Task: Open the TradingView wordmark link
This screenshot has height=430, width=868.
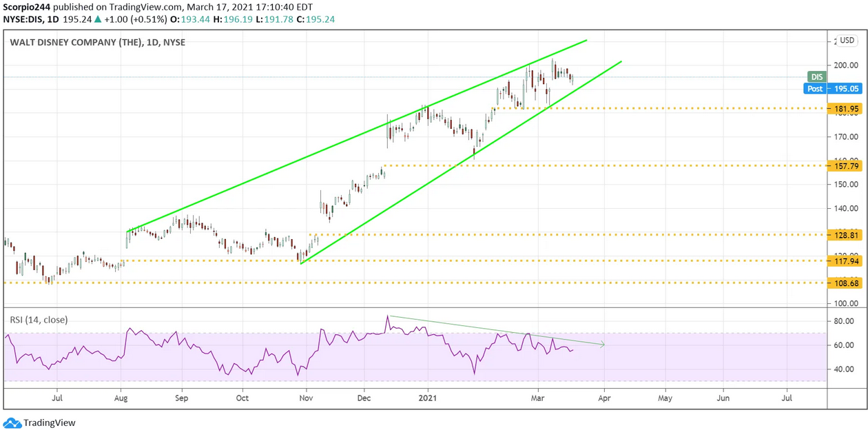Action: click(x=50, y=422)
